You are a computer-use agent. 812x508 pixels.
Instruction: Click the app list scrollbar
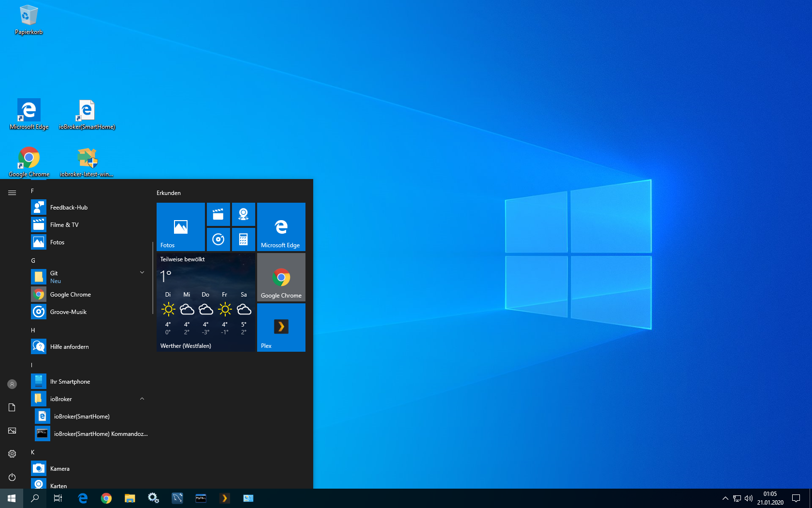click(x=153, y=278)
